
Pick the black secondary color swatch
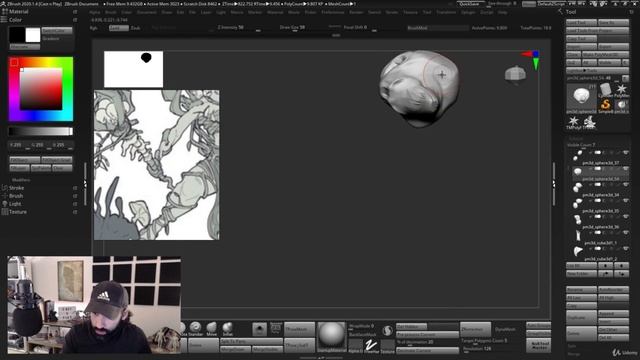pyautogui.click(x=17, y=35)
